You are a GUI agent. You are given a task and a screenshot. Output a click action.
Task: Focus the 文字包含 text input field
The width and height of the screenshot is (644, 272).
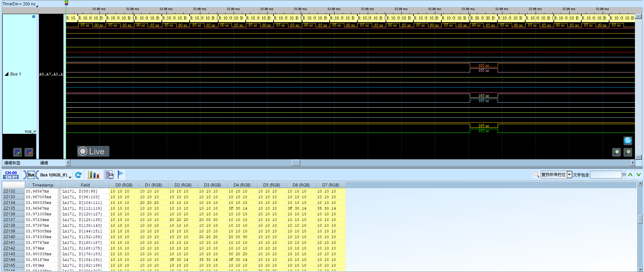click(x=606, y=175)
